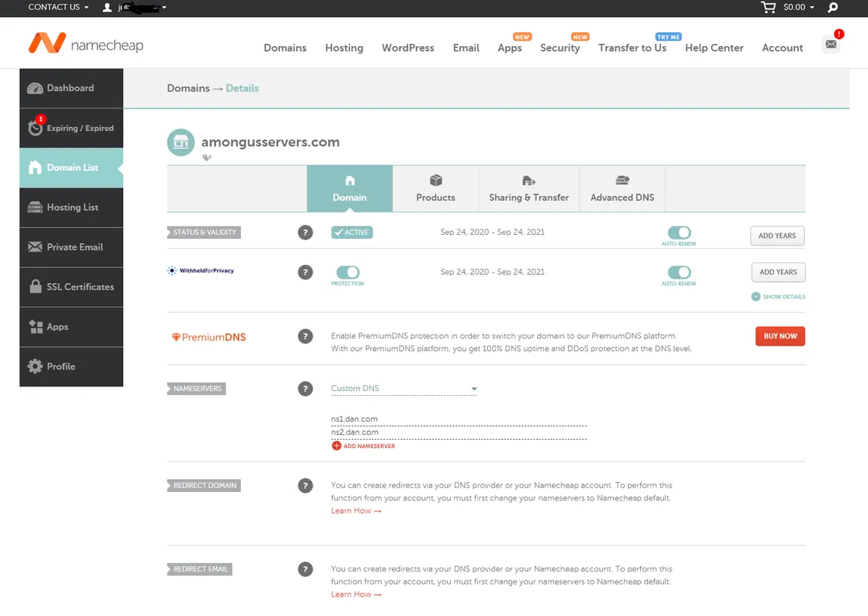
Task: Click help icon for Nameservers
Action: (x=305, y=389)
